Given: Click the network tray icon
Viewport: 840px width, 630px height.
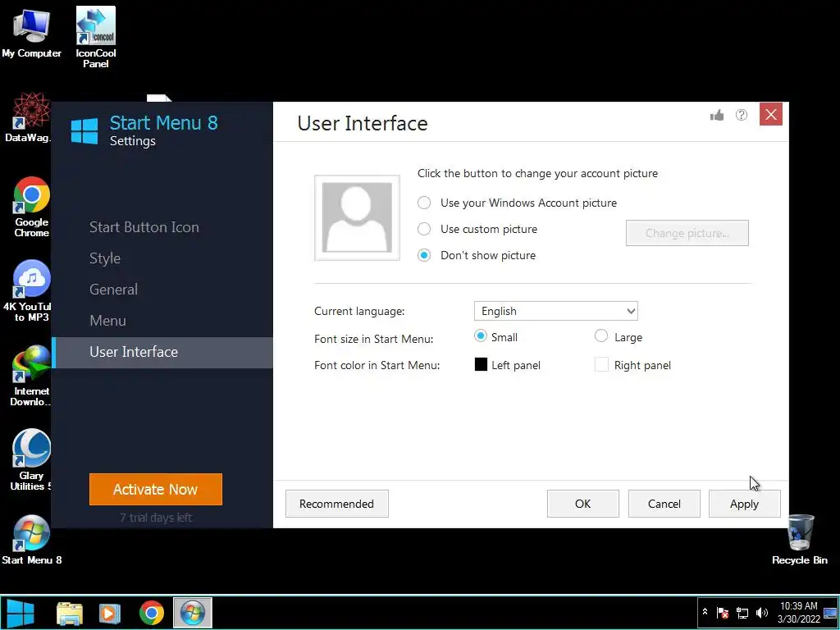Looking at the screenshot, I should click(x=742, y=612).
